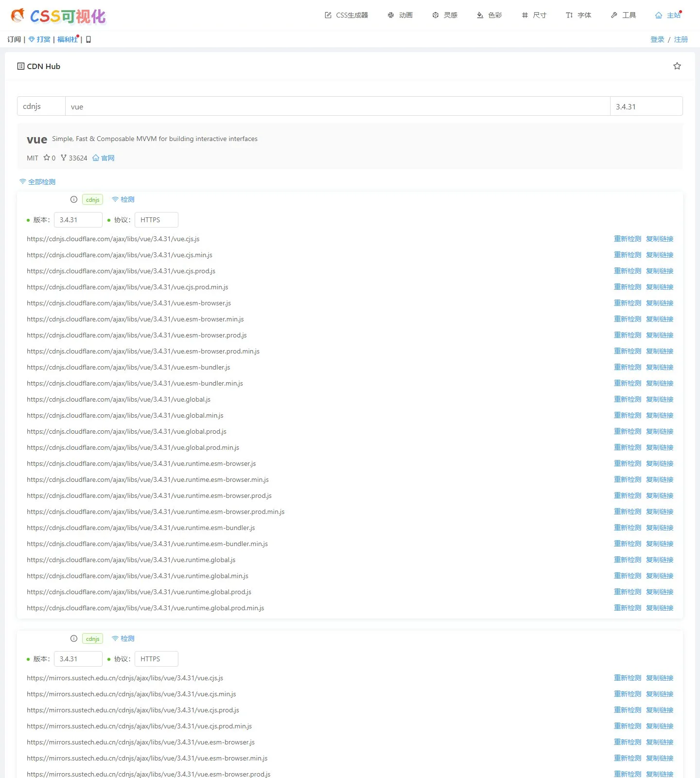Copy link for cloudflare vue.esm-bundler.js
700x778 pixels.
pyautogui.click(x=660, y=367)
